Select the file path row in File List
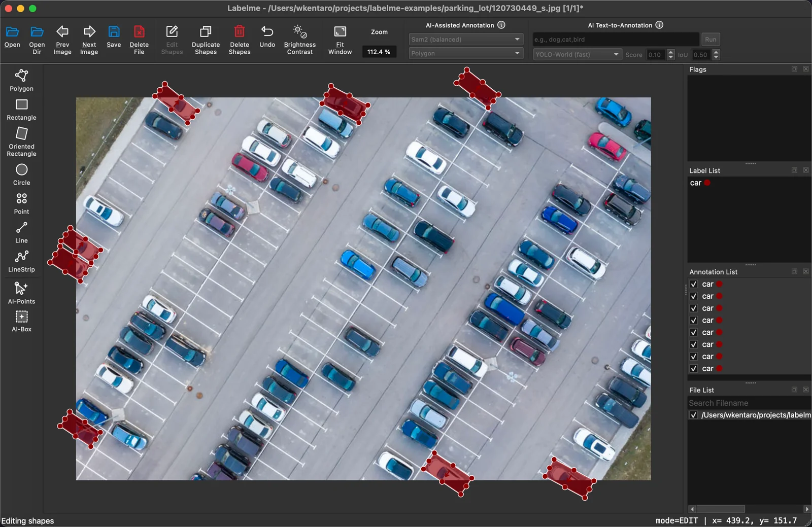 pos(749,415)
